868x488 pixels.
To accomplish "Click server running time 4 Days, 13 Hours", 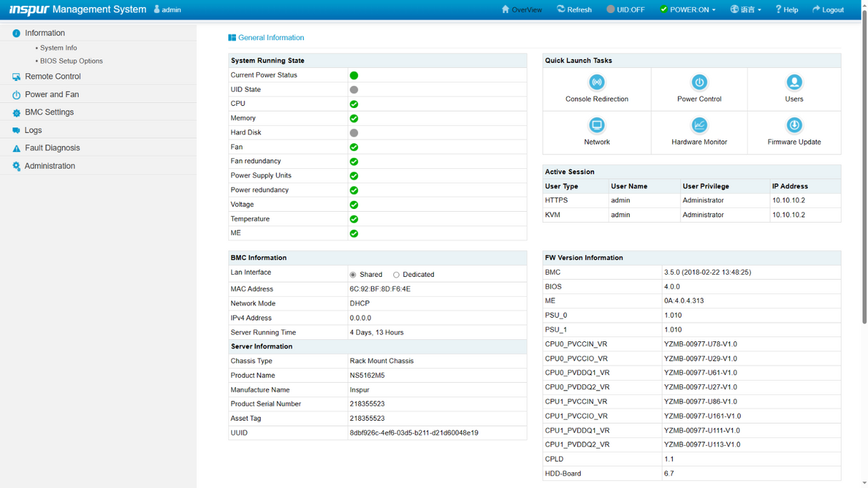I will 377,333.
